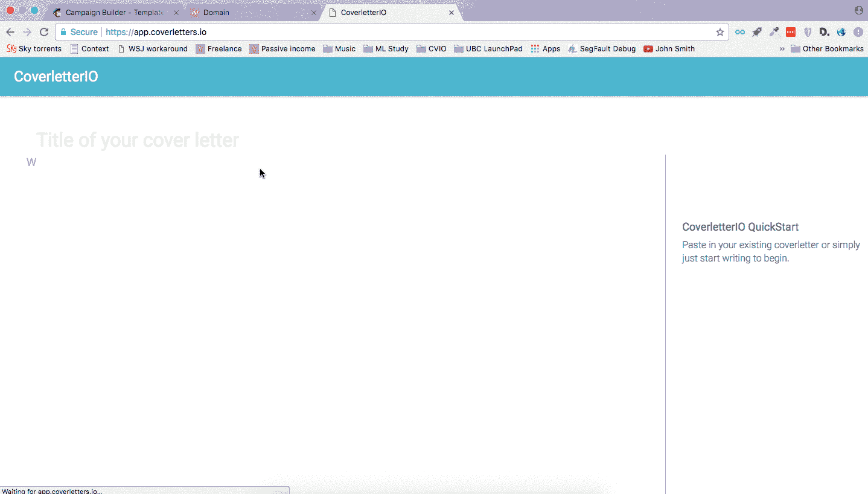Open the Sky torrents bookmark
The image size is (868, 494).
(x=34, y=49)
